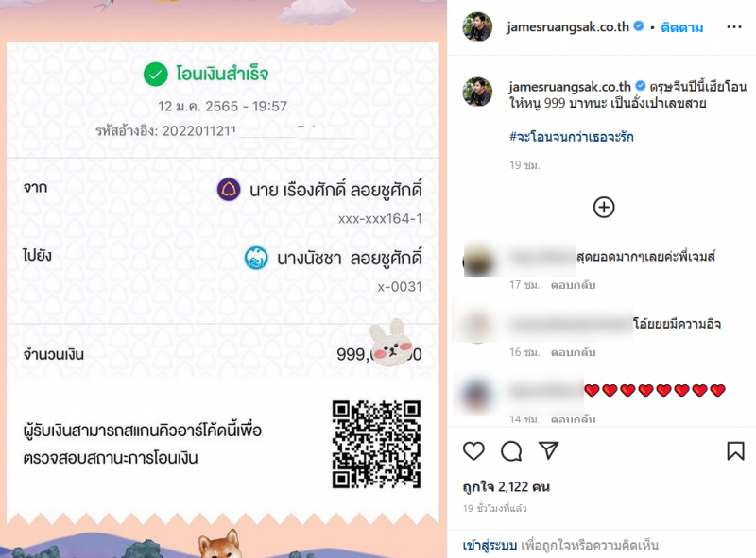Viewport: 756px width, 558px height.
Task: Toggle the bookmark save icon
Action: 735,451
